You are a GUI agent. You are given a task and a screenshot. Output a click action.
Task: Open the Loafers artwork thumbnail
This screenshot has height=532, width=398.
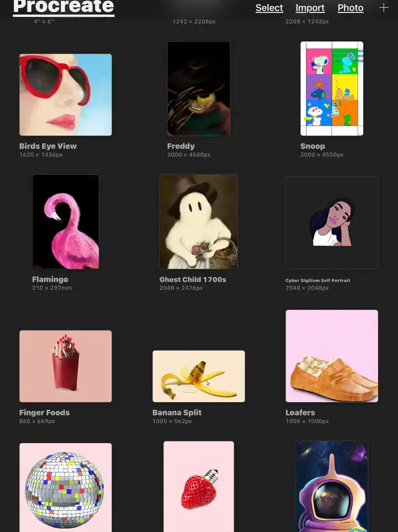coord(331,356)
